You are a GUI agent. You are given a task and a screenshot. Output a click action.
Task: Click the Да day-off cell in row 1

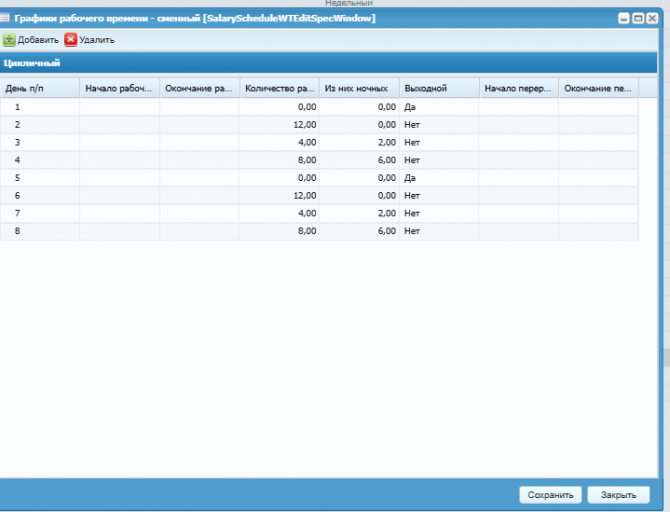(439, 107)
